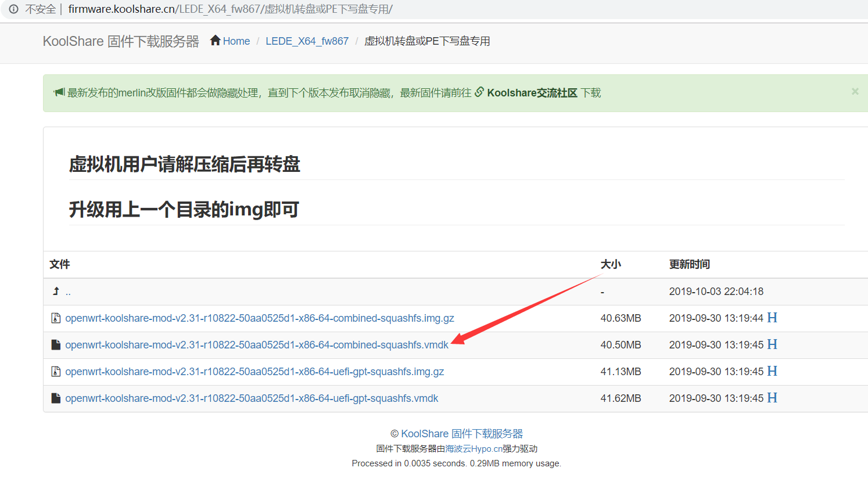Go to Home breadcrumb
This screenshot has width=868, height=482.
coord(236,41)
